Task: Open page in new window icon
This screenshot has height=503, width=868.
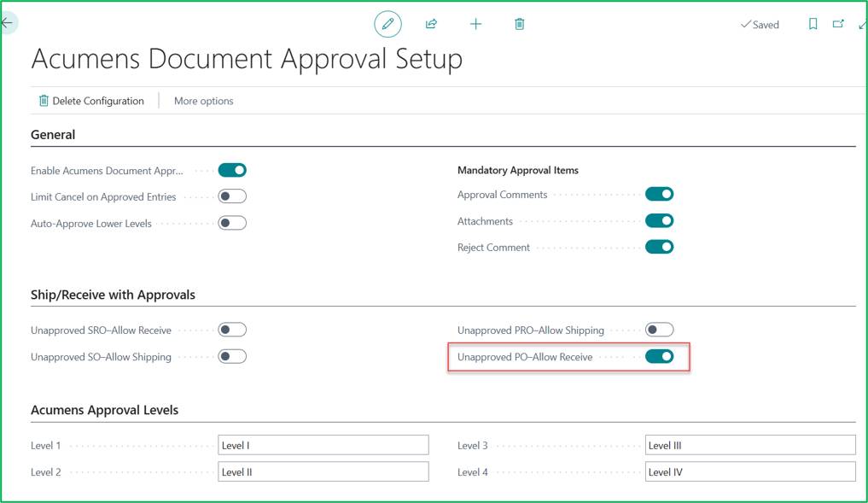Action: [838, 24]
